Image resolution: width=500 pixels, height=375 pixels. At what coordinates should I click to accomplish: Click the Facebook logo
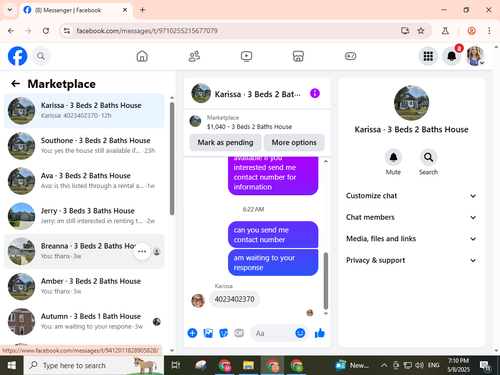pyautogui.click(x=17, y=56)
